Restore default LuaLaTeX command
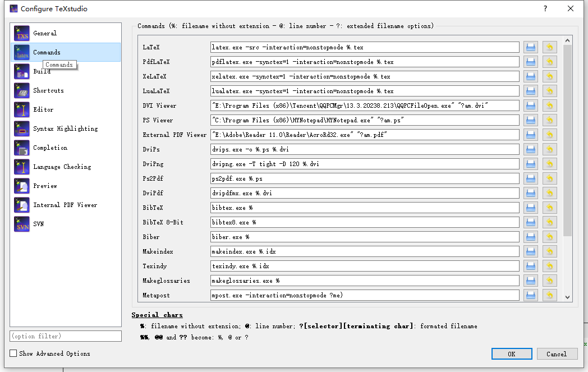The width and height of the screenshot is (588, 372). pos(549,91)
